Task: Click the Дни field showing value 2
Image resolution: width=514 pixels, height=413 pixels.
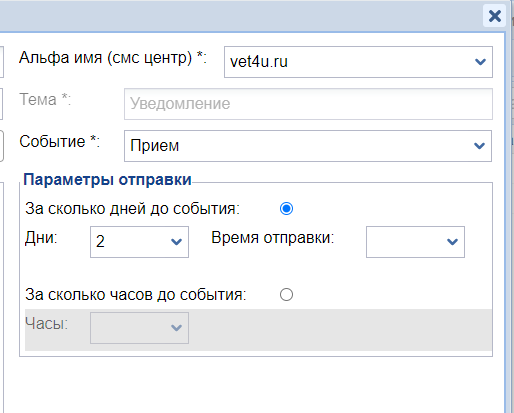Action: coord(139,242)
